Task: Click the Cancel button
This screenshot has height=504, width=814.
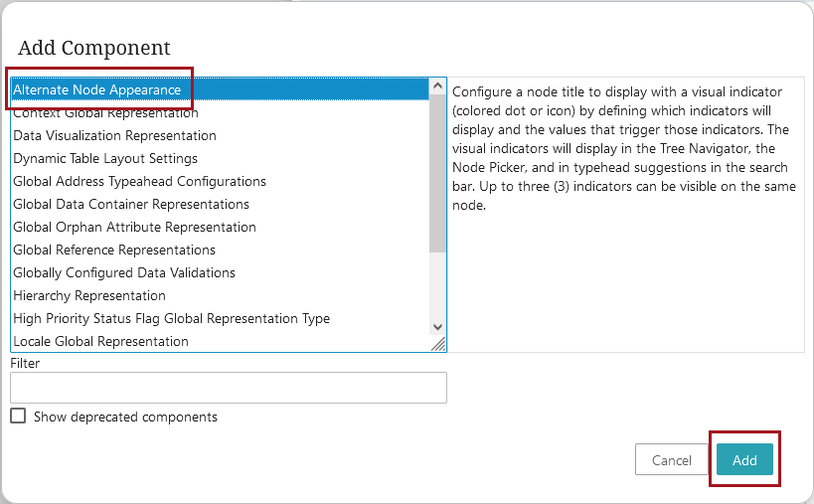Action: (671, 459)
